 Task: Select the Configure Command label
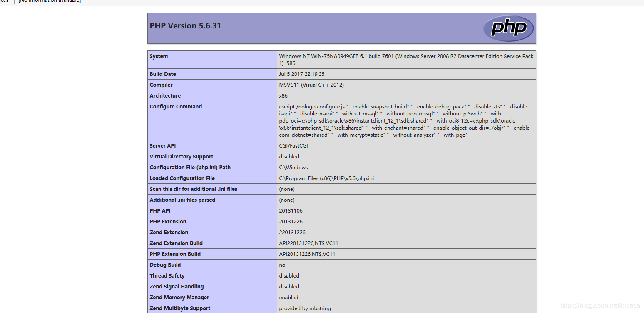click(176, 107)
